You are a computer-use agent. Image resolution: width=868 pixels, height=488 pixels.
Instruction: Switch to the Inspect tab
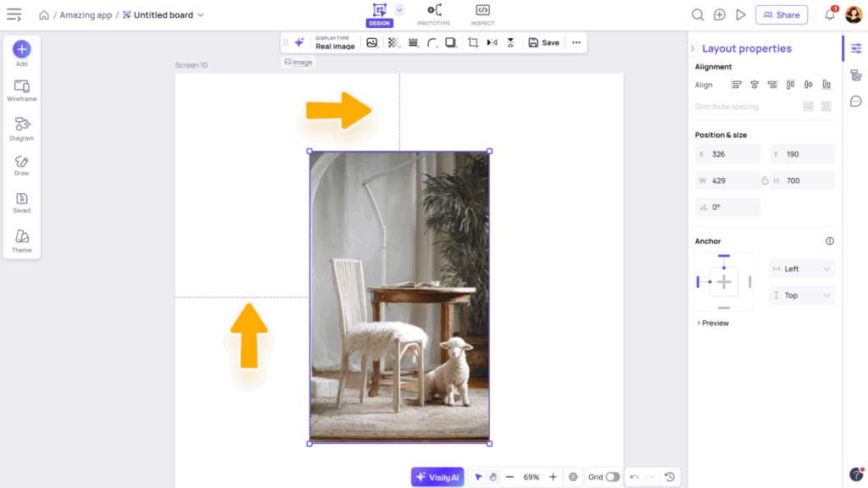[x=482, y=14]
